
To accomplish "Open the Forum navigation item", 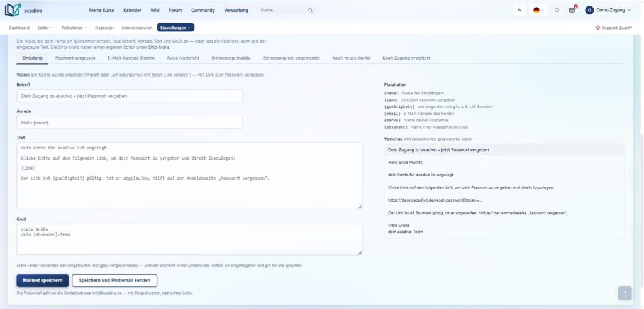I will [x=175, y=10].
